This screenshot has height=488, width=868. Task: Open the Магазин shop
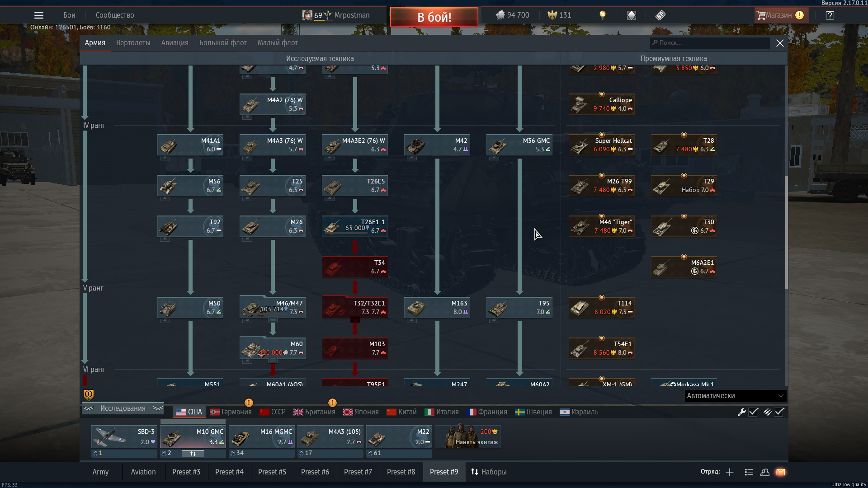[x=781, y=15]
